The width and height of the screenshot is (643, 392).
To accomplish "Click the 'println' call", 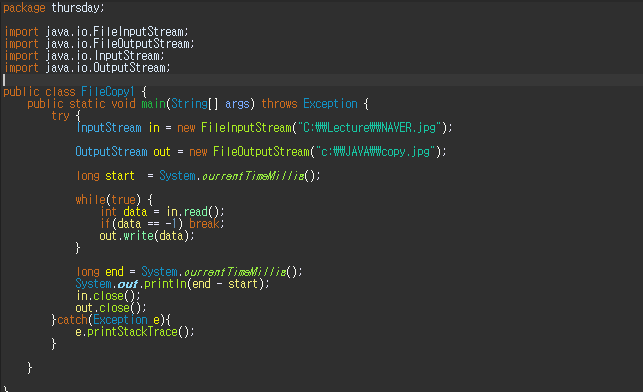I will pyautogui.click(x=166, y=284).
